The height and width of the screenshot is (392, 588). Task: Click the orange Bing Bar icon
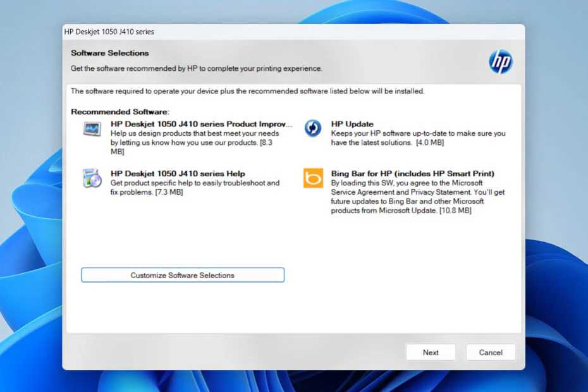[313, 178]
